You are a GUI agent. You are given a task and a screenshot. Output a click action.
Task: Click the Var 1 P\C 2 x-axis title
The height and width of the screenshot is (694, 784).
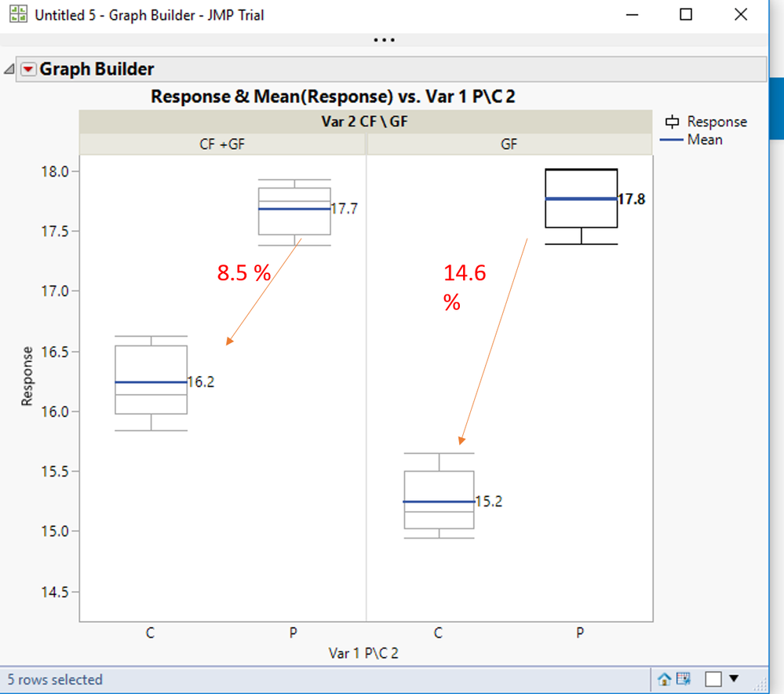point(363,653)
